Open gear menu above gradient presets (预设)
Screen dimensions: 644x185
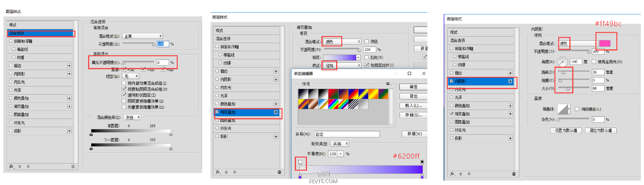[388, 84]
